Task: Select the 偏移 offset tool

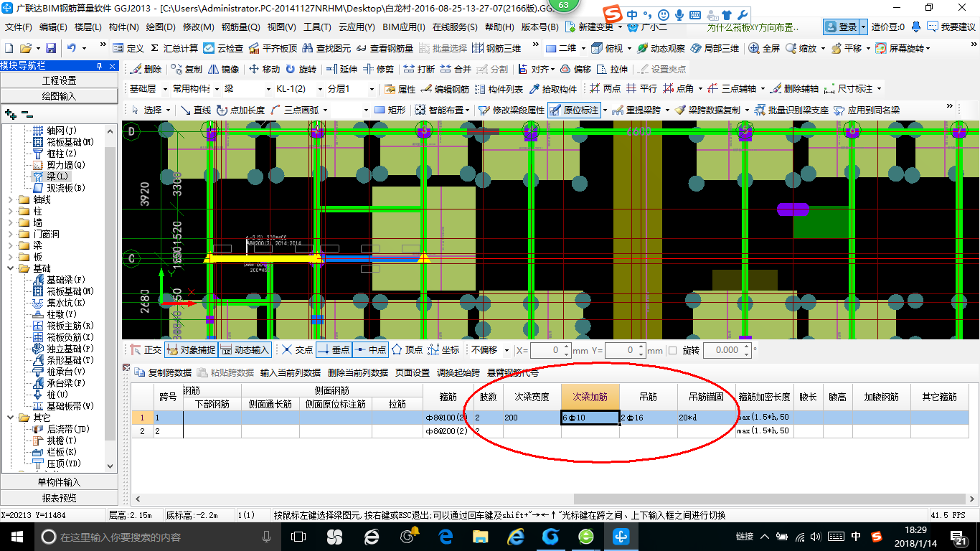Action: pos(575,69)
